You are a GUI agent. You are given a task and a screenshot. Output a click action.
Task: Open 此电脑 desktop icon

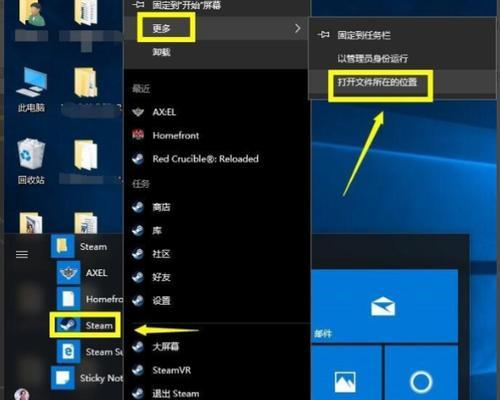[x=31, y=89]
